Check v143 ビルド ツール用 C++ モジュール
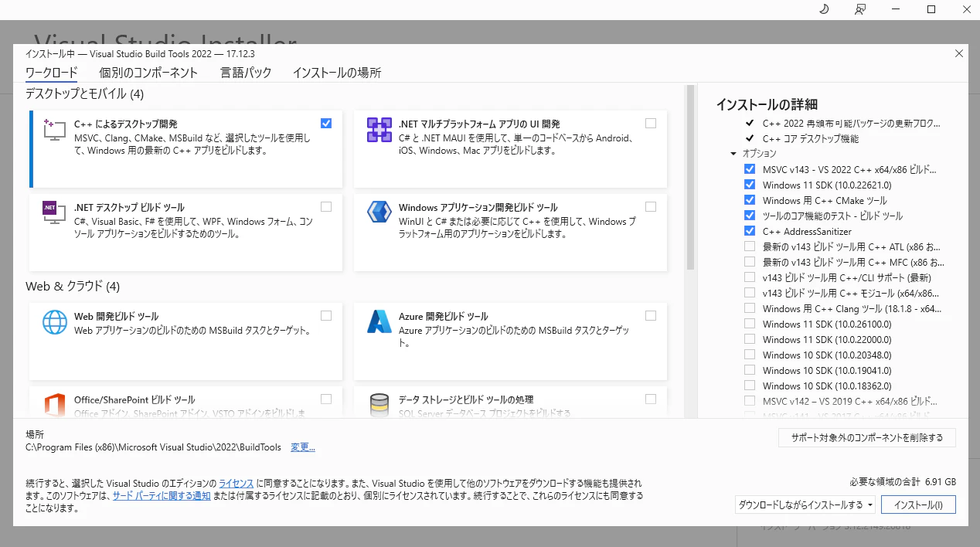This screenshot has width=980, height=547. [750, 293]
